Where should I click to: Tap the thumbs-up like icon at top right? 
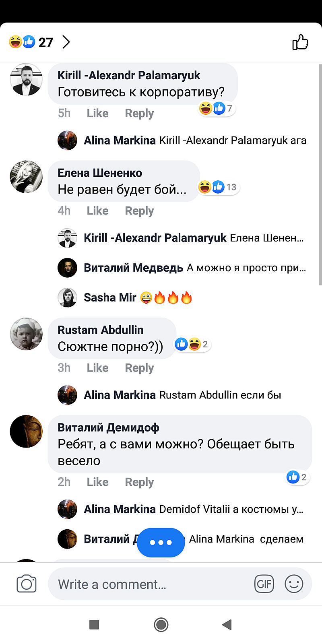click(300, 42)
